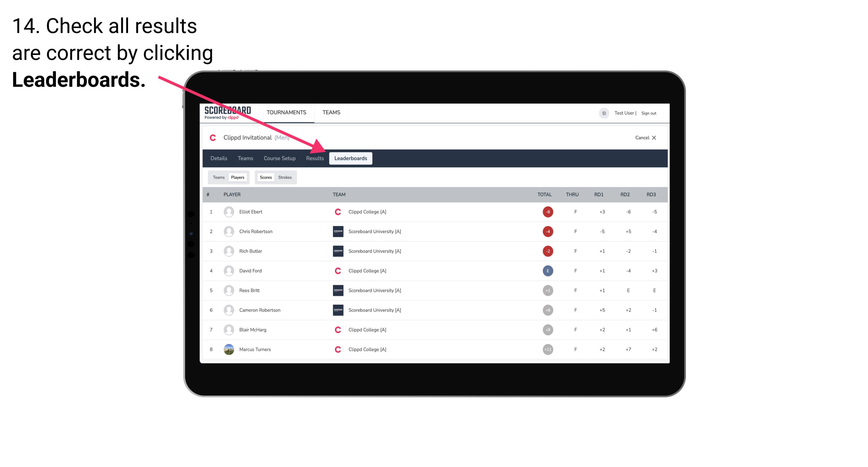The image size is (868, 467).
Task: Click the Scoreboard branding icon next to Chris Robertson
Action: pyautogui.click(x=338, y=231)
